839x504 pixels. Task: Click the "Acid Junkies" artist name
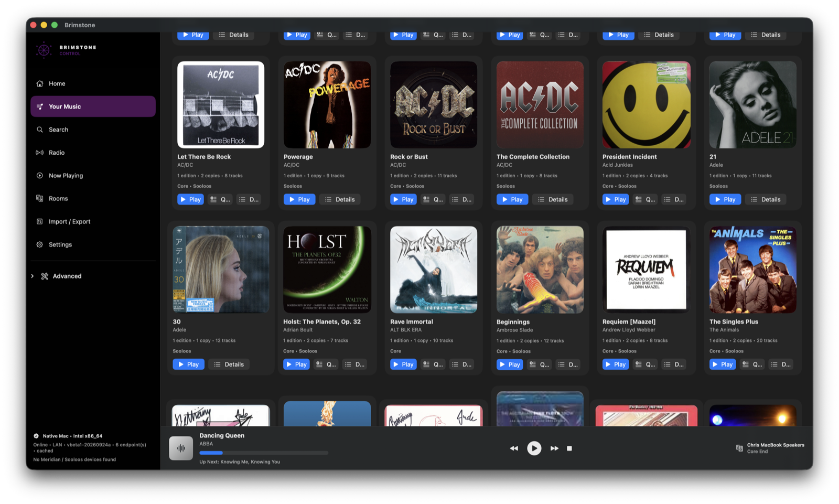[x=618, y=165]
